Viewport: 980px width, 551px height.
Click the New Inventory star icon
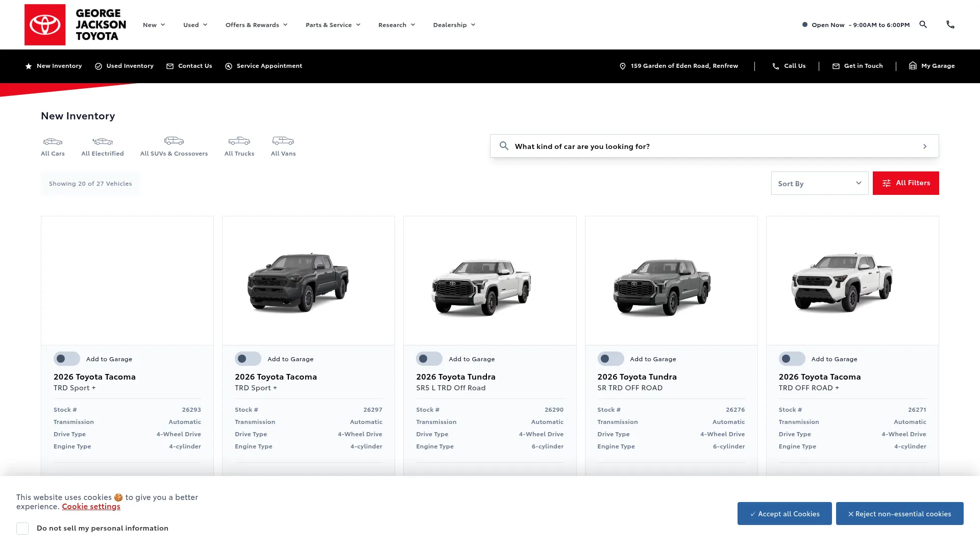click(x=29, y=66)
